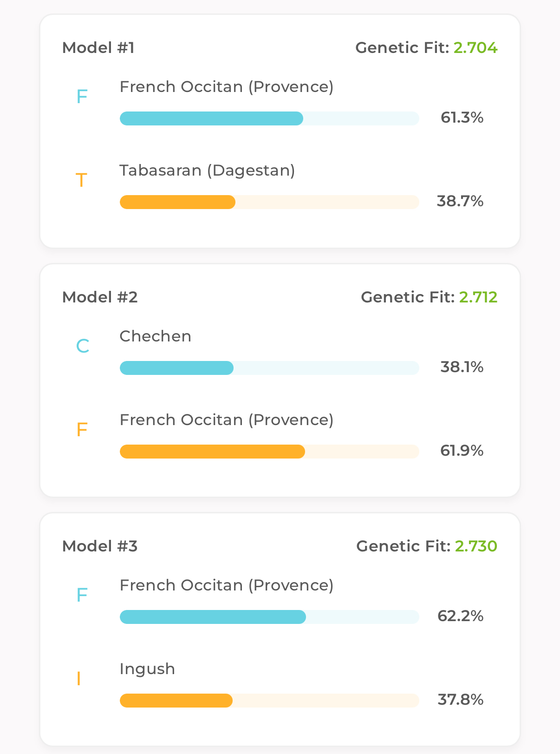
Task: Open Tabasaran (Dagestan) population label
Action: point(207,170)
